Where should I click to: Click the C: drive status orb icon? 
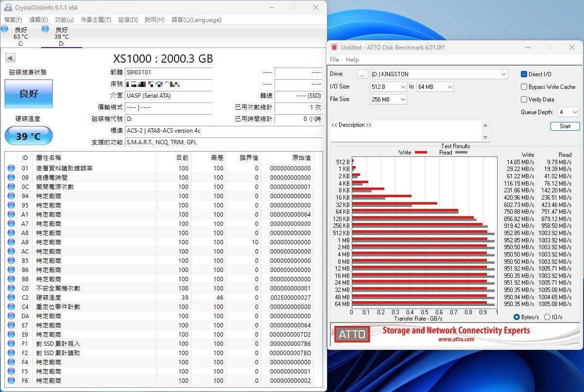(x=4, y=29)
